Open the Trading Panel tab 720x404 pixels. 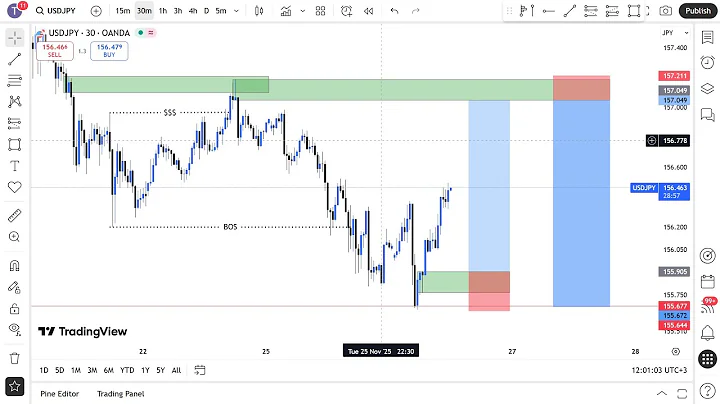coord(121,393)
